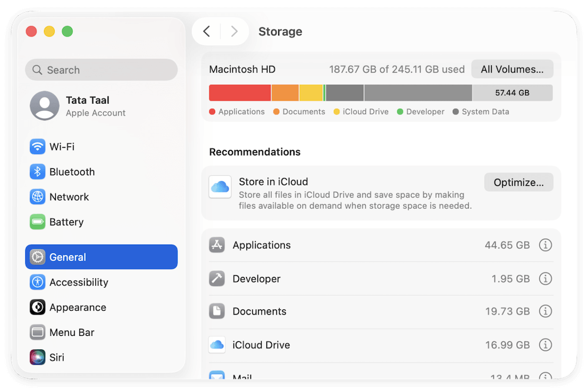Open iCloud Drive storage info
Viewport: 588px width, 390px height.
pyautogui.click(x=545, y=345)
